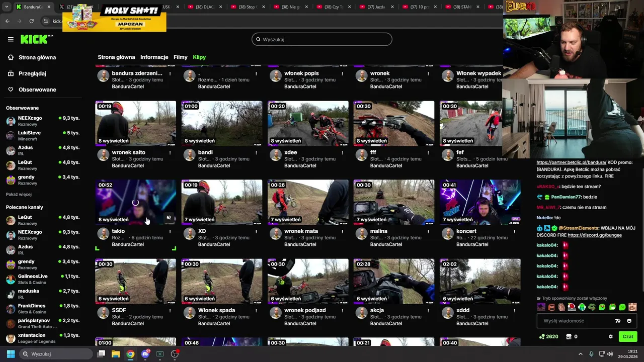Image resolution: width=644 pixels, height=362 pixels.
Task: Click the fff clip title
Action: pyautogui.click(x=373, y=152)
